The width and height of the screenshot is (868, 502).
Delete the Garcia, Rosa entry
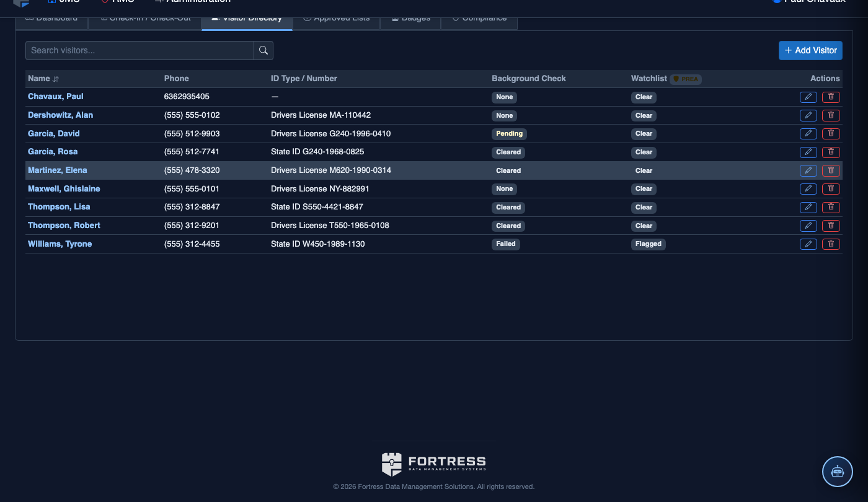[831, 152]
